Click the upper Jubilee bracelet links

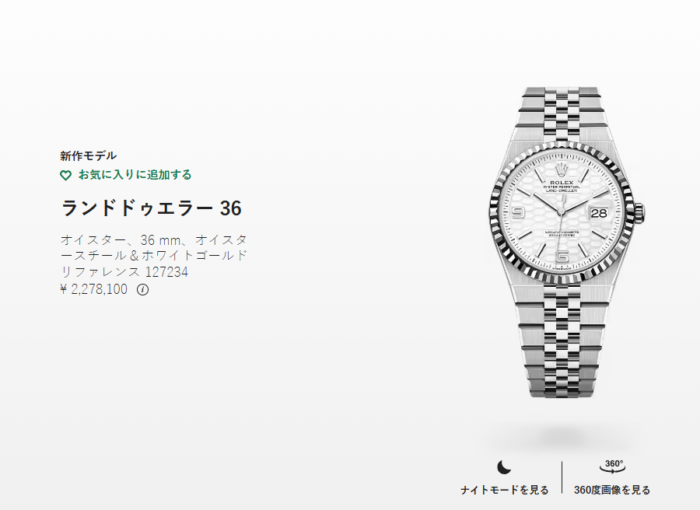[x=561, y=114]
